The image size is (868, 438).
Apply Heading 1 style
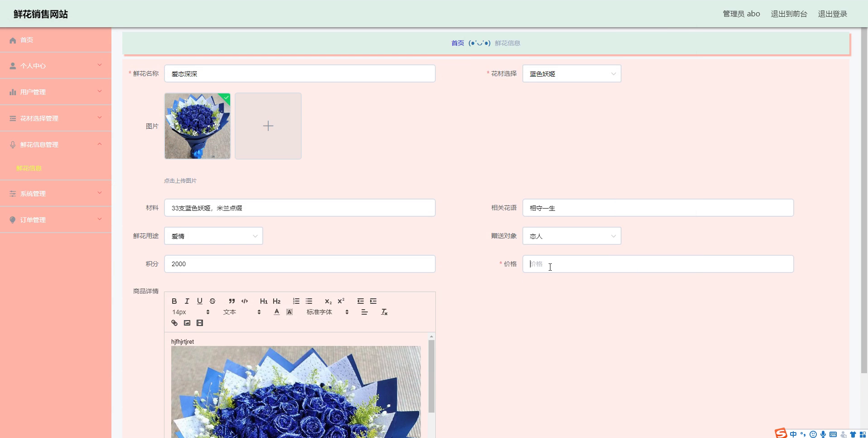pyautogui.click(x=264, y=301)
